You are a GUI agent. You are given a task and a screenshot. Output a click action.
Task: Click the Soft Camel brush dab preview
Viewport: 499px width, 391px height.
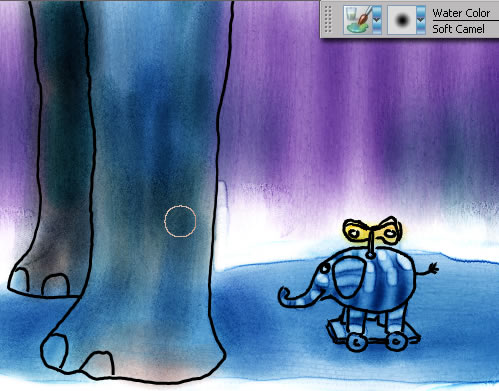coord(402,20)
